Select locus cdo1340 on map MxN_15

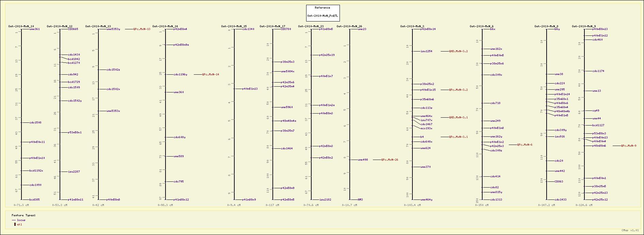248,29
